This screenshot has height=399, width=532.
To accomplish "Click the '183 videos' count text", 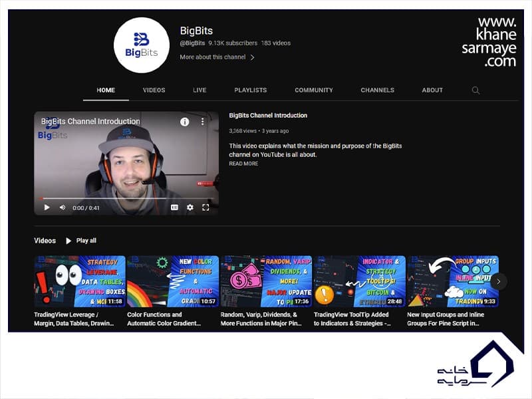I will [276, 43].
